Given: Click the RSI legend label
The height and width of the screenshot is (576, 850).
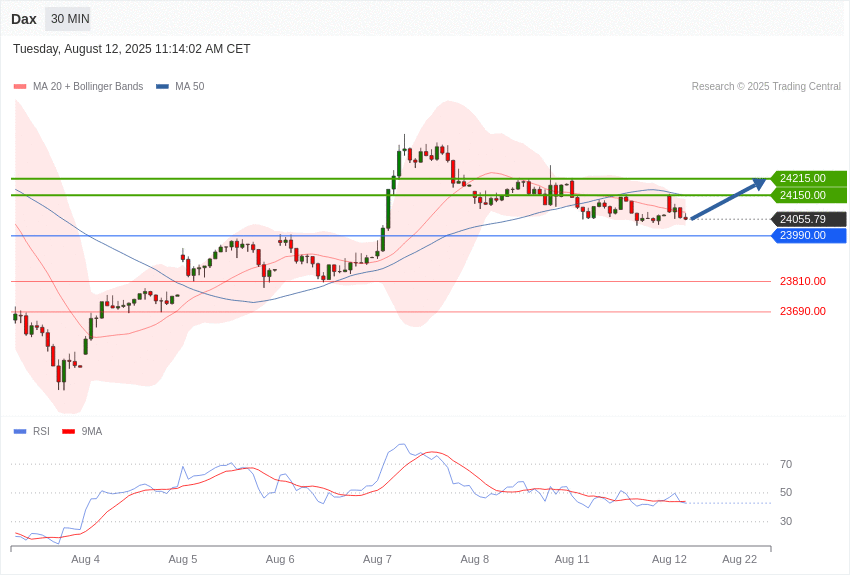Looking at the screenshot, I should [41, 431].
